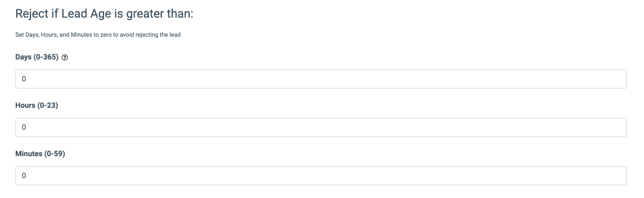Click "(0-23)" range in the Hours label
The image size is (644, 198).
pos(47,105)
